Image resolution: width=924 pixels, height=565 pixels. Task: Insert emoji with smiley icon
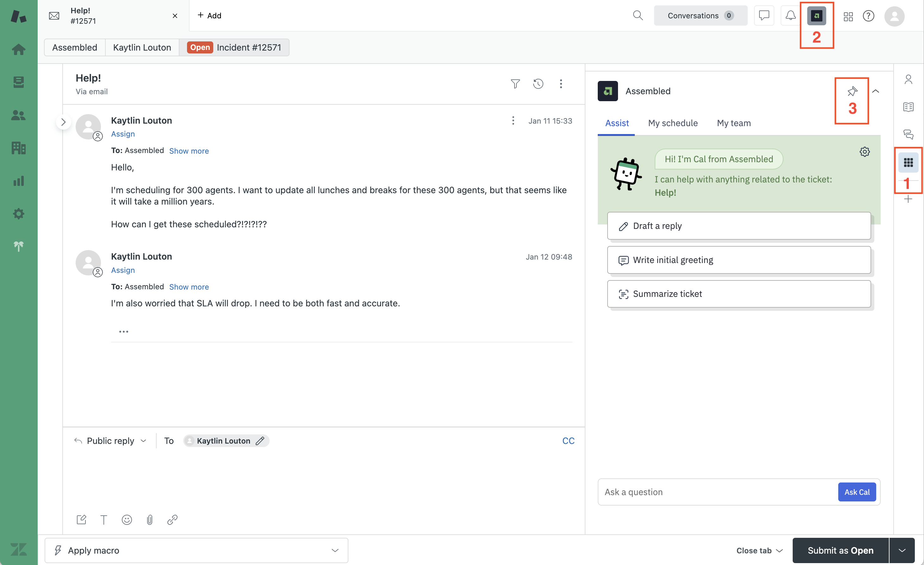pyautogui.click(x=127, y=520)
